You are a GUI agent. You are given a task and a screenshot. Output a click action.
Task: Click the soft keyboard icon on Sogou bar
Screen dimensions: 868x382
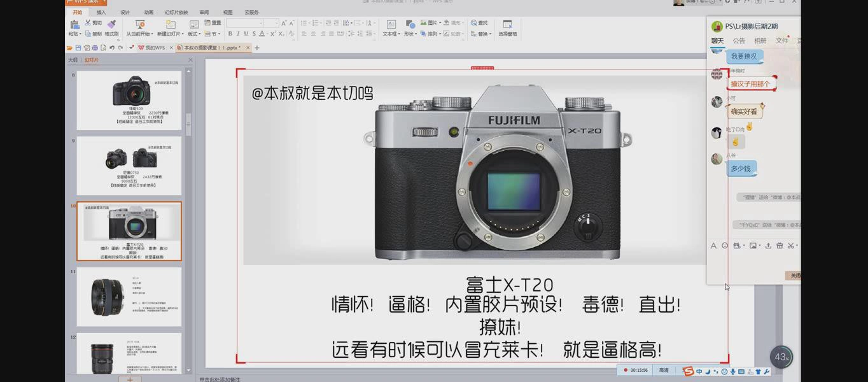point(741,371)
